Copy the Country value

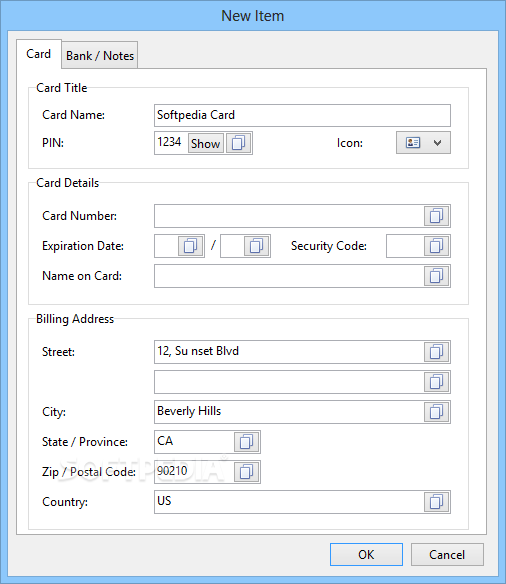pyautogui.click(x=436, y=502)
